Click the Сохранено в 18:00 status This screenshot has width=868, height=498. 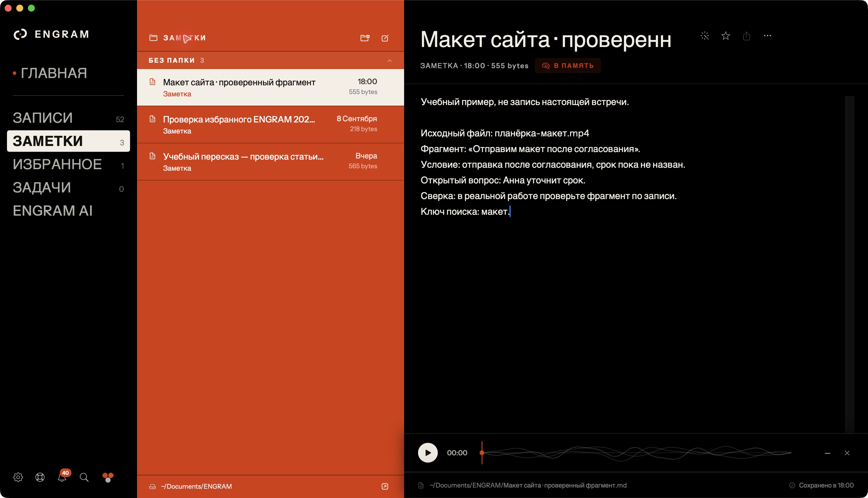coord(821,485)
